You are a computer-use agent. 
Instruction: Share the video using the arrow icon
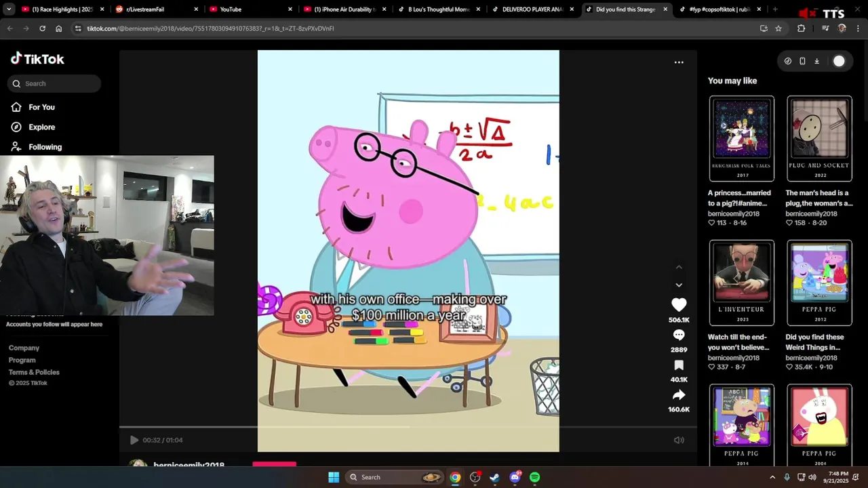679,394
